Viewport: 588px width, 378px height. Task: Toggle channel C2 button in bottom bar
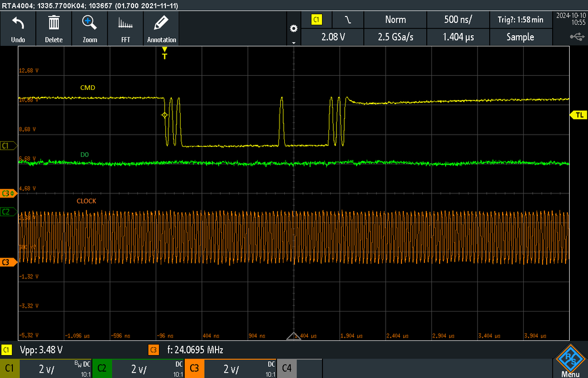click(x=102, y=369)
